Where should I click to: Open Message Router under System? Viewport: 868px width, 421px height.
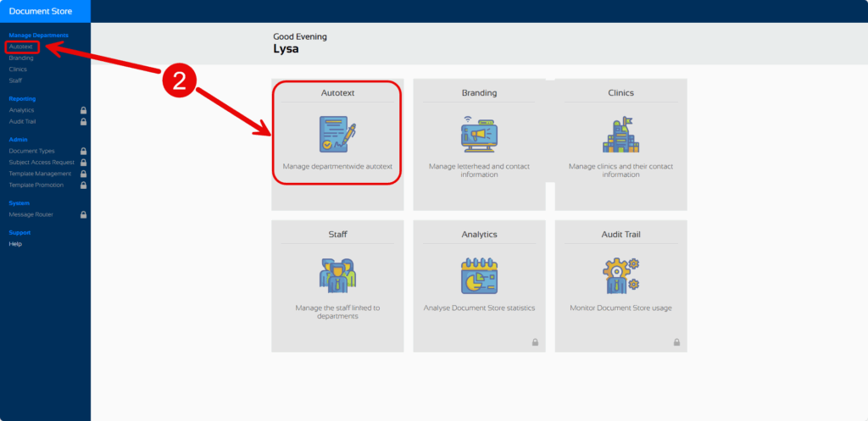coord(31,214)
